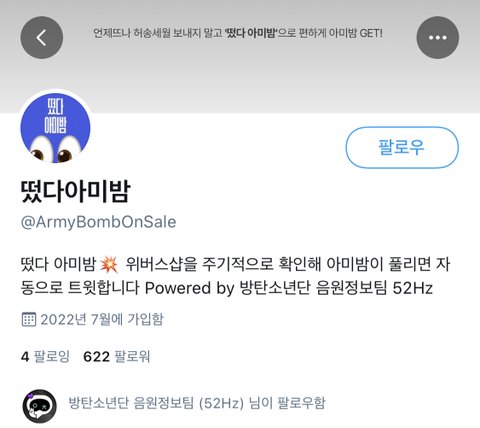This screenshot has height=428, width=480.
Task: Follow the account with 팔로우 button
Action: [x=402, y=147]
